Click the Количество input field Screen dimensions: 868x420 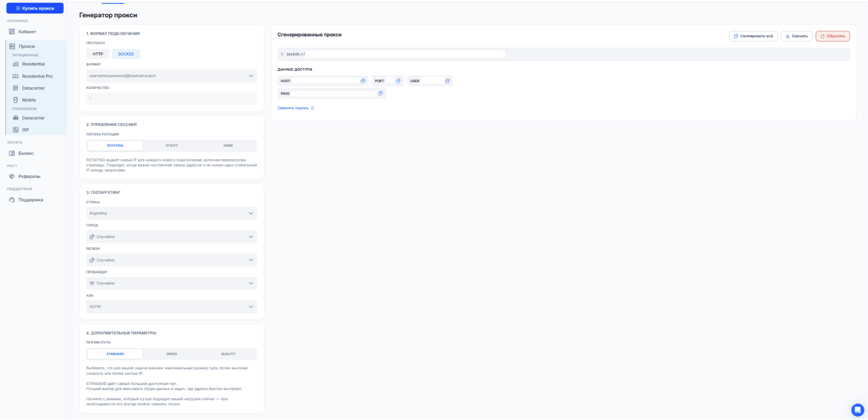click(172, 99)
